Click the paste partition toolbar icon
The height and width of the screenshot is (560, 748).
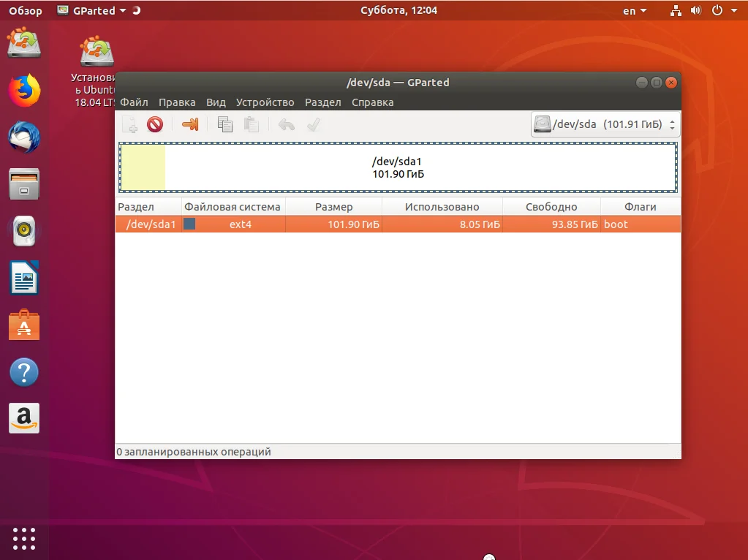tap(252, 125)
